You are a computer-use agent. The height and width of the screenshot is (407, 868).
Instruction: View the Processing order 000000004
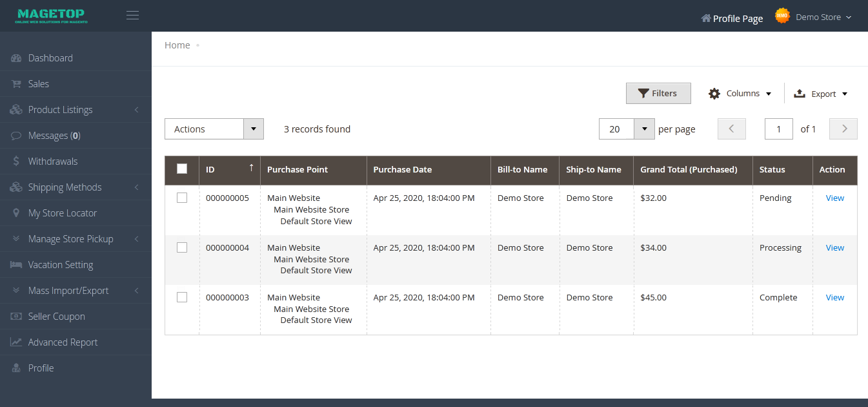click(834, 247)
